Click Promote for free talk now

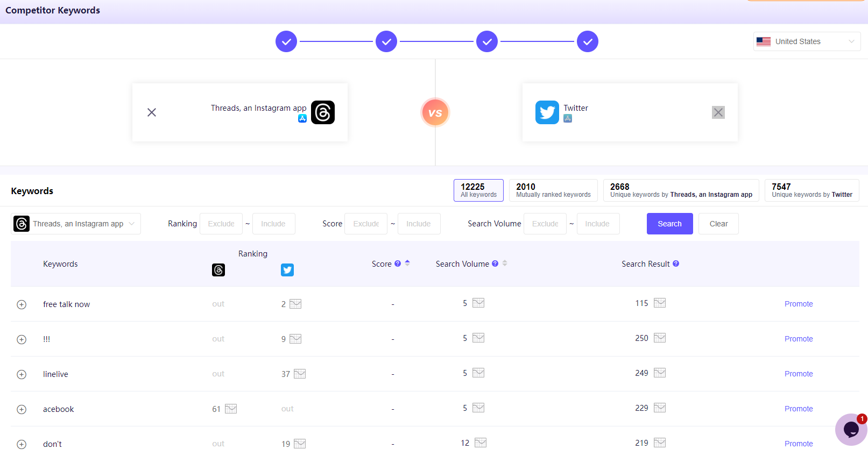[x=799, y=304]
